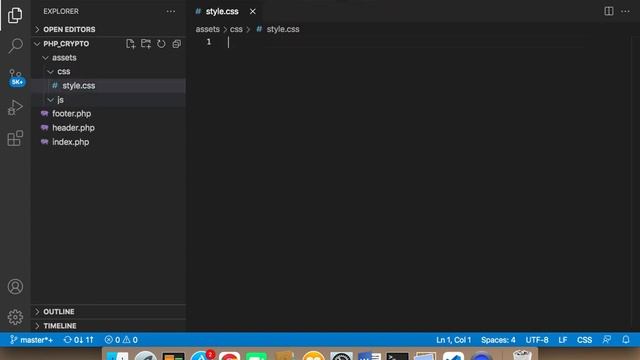Viewport: 640px width, 360px height.
Task: Refresh the Explorer file tree
Action: pyautogui.click(x=161, y=44)
